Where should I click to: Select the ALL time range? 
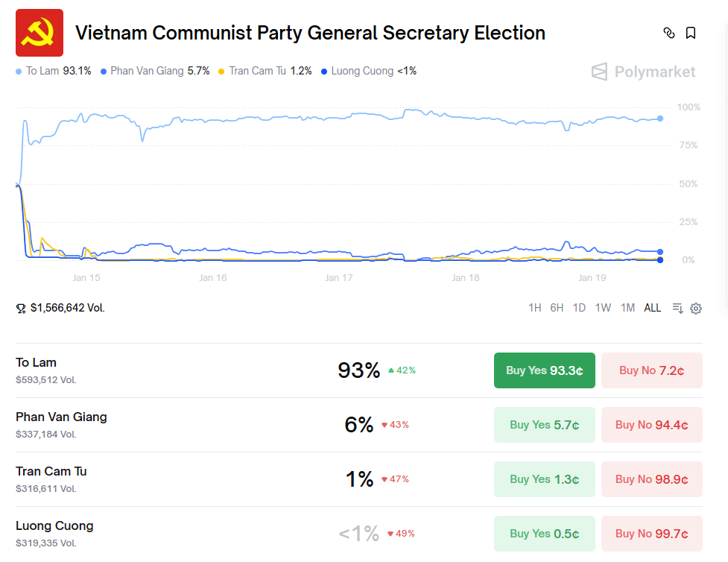[x=652, y=308]
